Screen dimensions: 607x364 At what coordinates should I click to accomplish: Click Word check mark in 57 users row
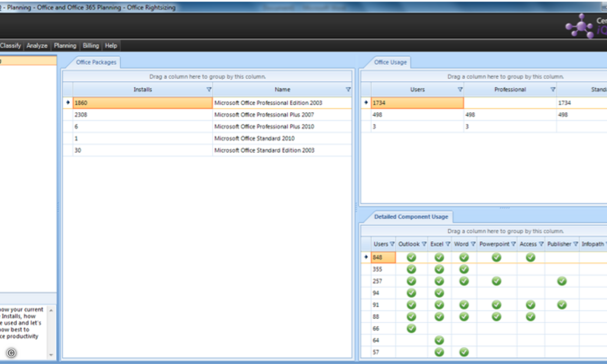(464, 352)
